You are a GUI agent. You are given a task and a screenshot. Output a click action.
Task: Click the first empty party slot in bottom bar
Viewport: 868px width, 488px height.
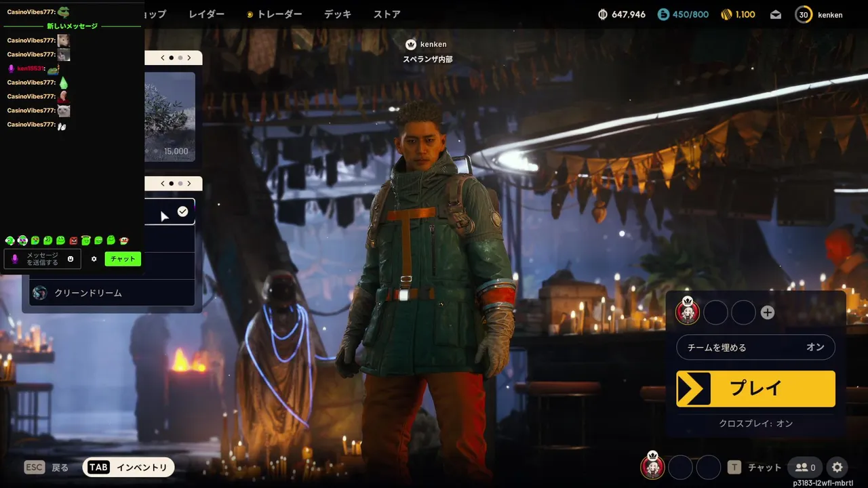(x=680, y=467)
